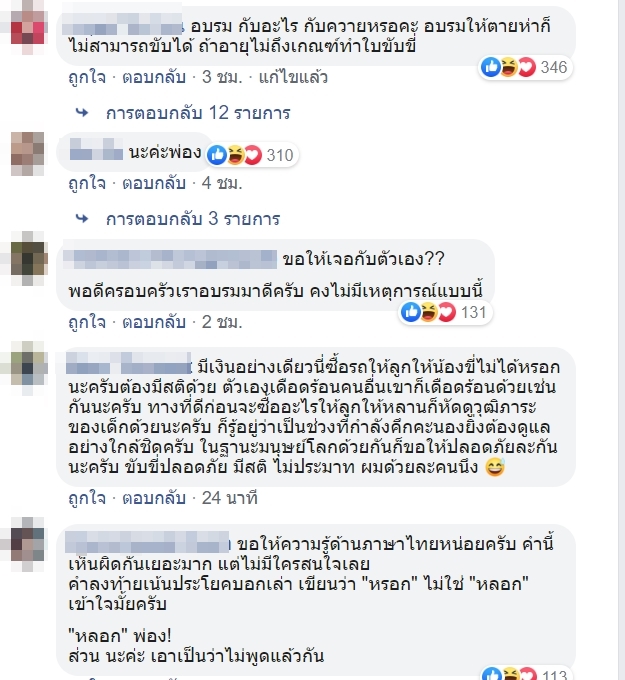Like the top comment posted 3 ชม.
The width and height of the screenshot is (625, 680).
pyautogui.click(x=87, y=77)
